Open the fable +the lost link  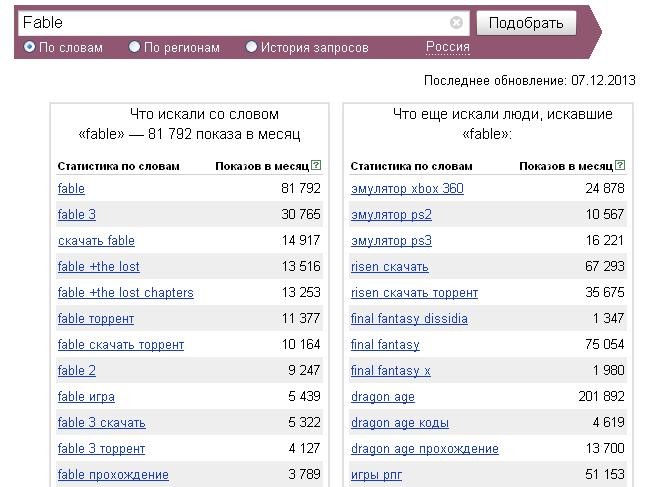pos(98,267)
